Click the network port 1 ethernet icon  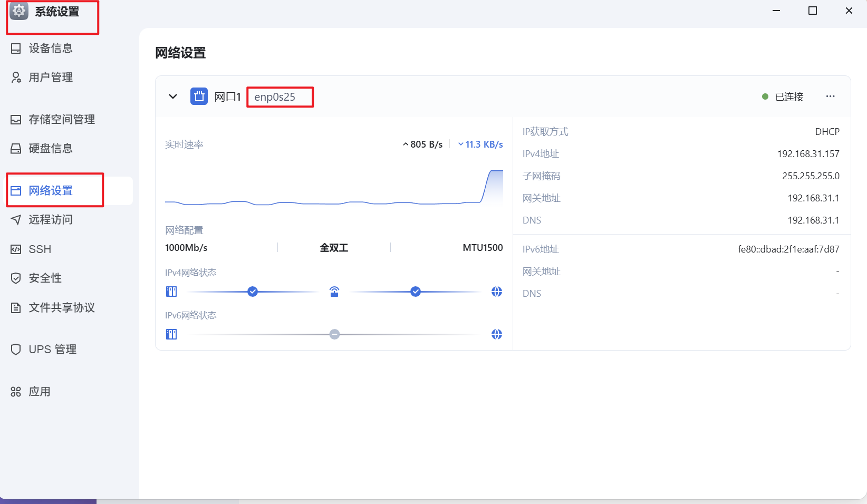click(199, 96)
